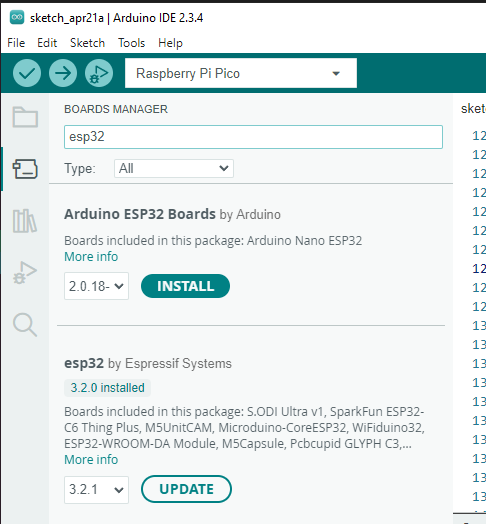Click the esp32 search input field

[253, 137]
